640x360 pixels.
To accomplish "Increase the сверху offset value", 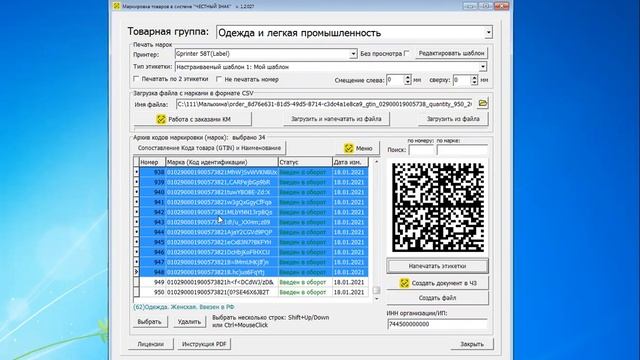I will [474, 77].
